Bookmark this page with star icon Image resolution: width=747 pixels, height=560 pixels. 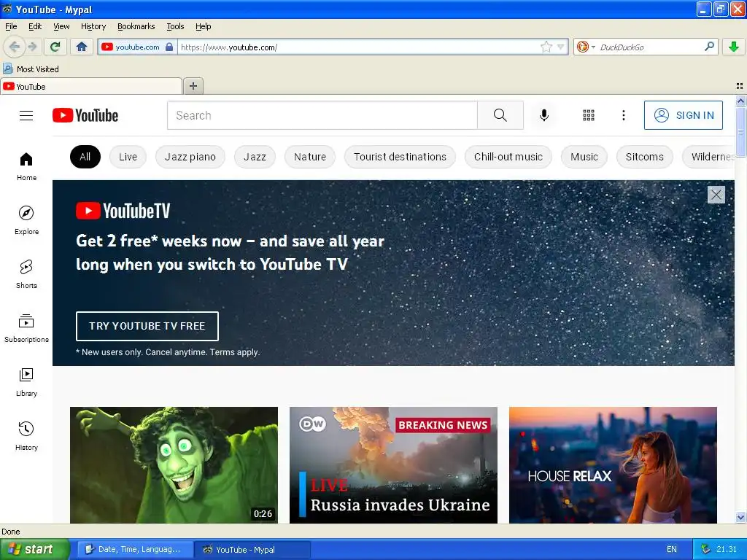pos(546,47)
